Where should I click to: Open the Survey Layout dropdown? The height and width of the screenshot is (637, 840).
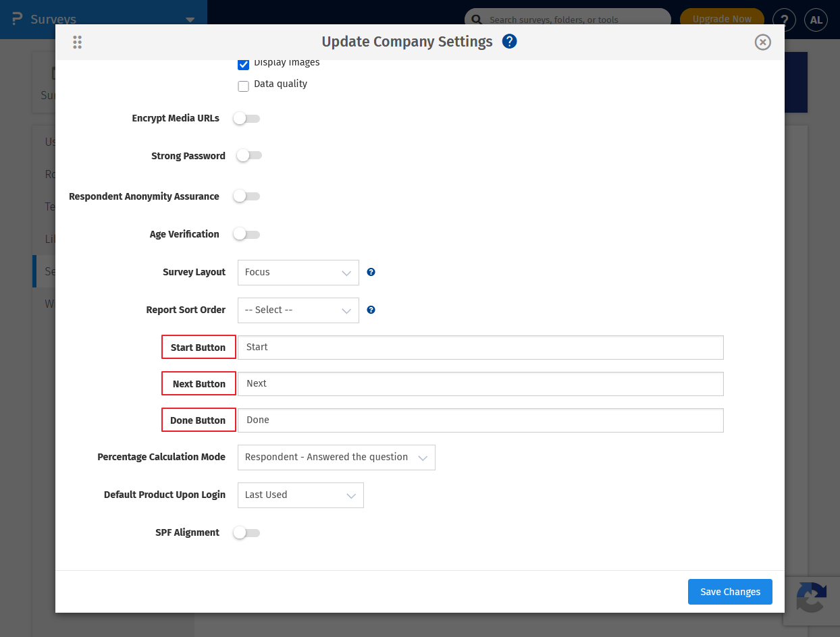pos(298,272)
